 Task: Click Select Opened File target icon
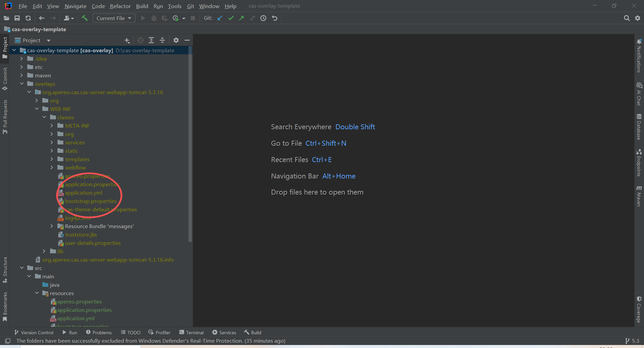(141, 40)
